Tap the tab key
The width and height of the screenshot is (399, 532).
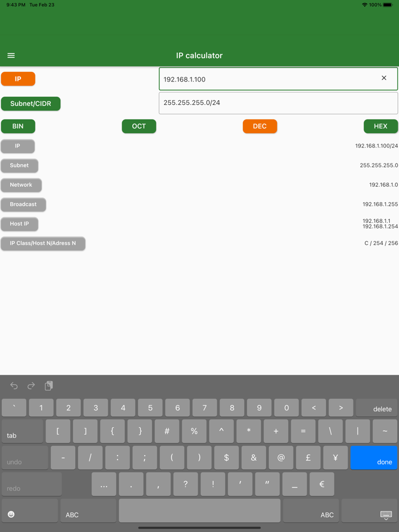(22, 431)
